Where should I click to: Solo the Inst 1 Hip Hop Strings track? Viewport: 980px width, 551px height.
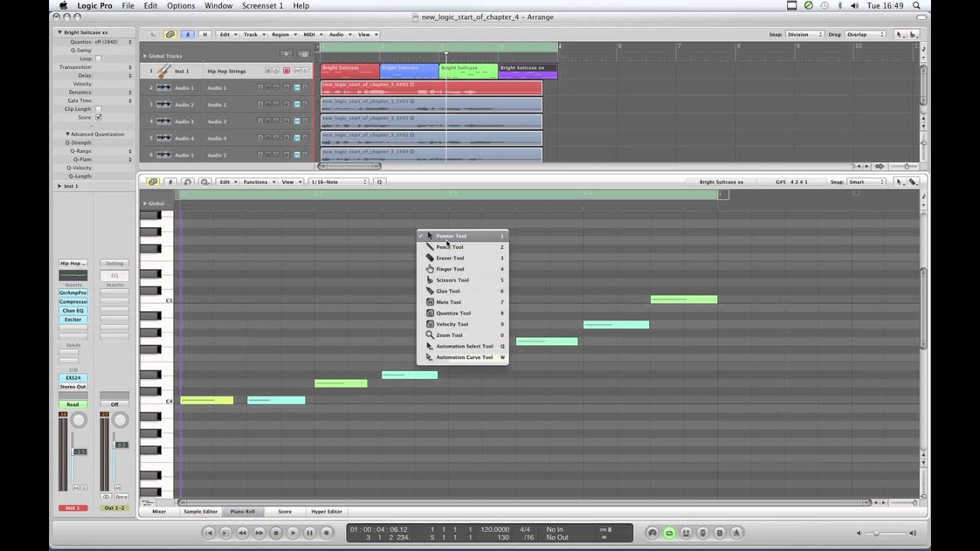[x=305, y=71]
